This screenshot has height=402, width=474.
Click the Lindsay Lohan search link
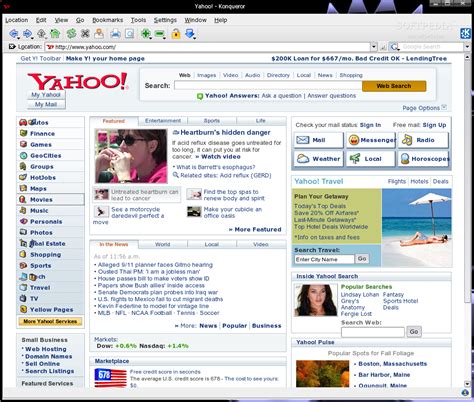pyautogui.click(x=360, y=295)
